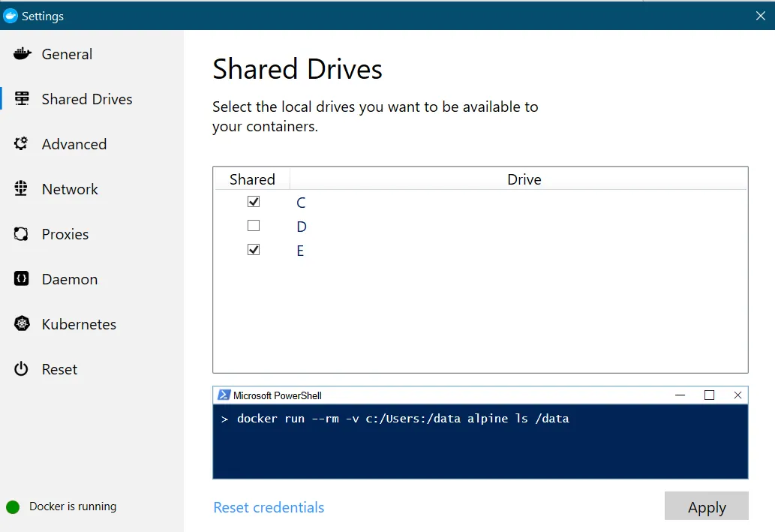Click the Shared Drives sidebar icon
This screenshot has height=532, width=775.
tap(22, 99)
